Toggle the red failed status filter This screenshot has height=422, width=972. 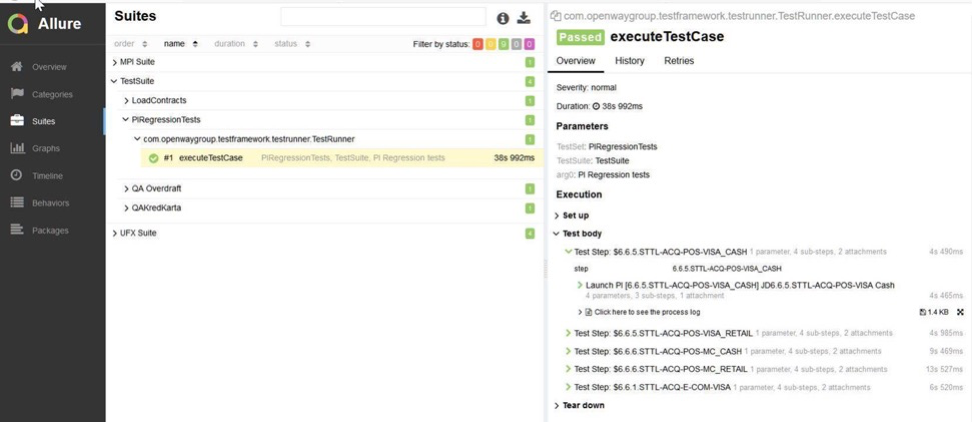pyautogui.click(x=477, y=44)
